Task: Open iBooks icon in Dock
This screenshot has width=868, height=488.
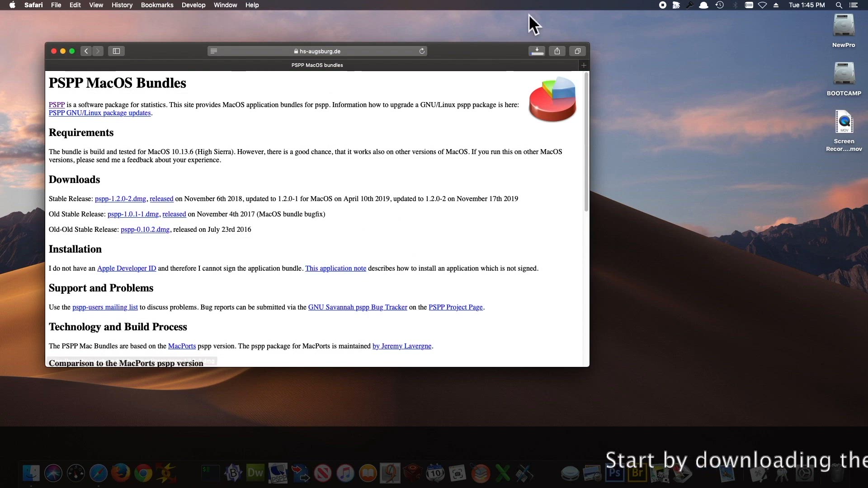Action: [368, 473]
